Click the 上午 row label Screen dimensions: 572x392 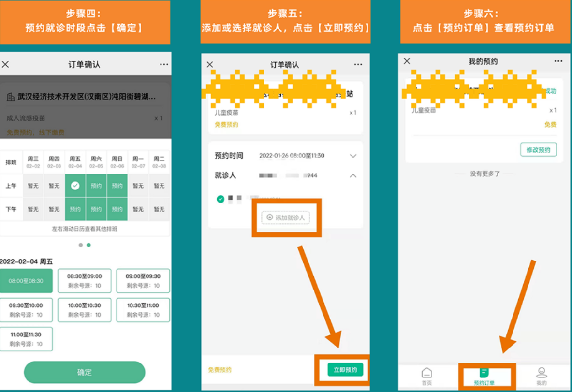(11, 186)
